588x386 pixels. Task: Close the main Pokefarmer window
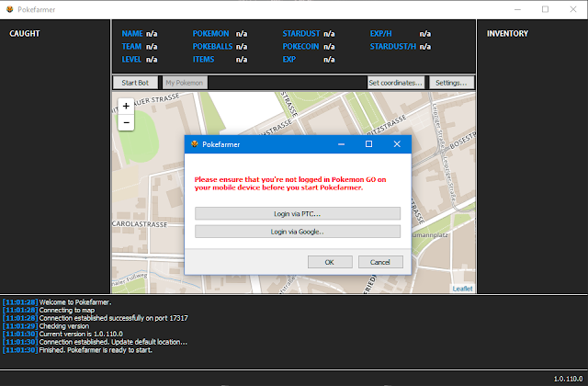pyautogui.click(x=573, y=9)
